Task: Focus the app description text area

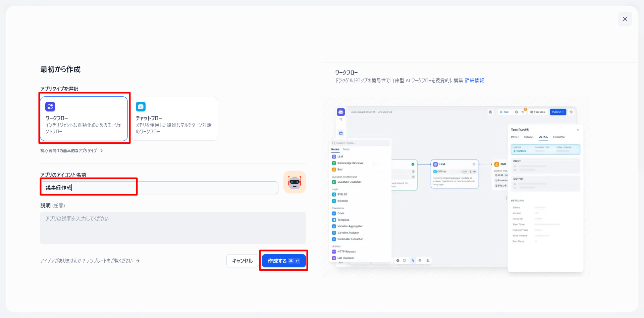Action: coord(173,228)
